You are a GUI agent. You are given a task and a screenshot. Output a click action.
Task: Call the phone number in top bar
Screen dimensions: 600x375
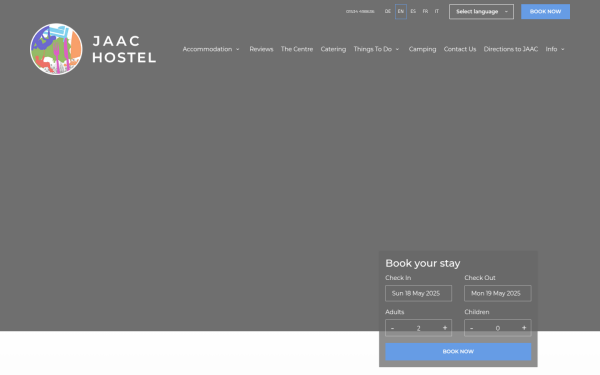[360, 11]
